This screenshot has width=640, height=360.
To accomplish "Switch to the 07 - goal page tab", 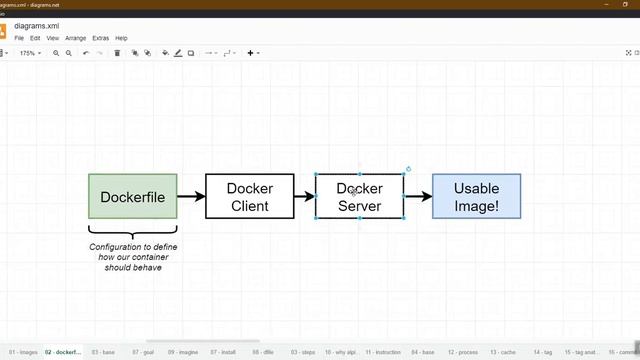I will tap(143, 352).
